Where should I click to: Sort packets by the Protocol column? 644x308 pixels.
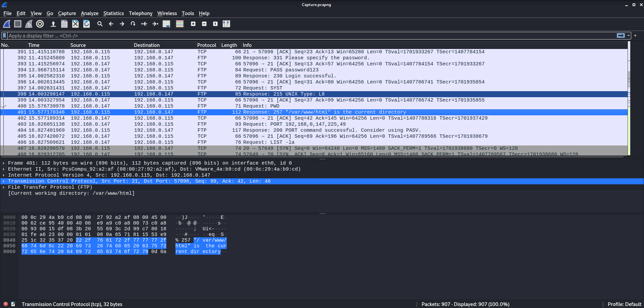[x=208, y=45]
